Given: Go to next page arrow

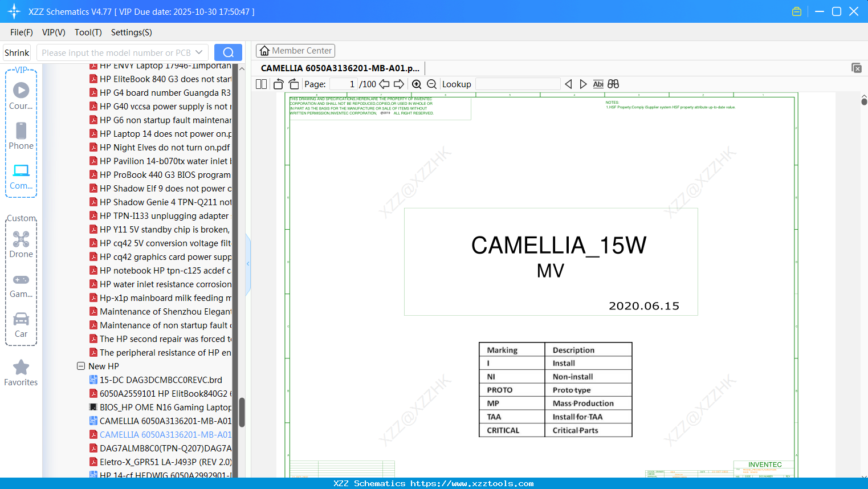Looking at the screenshot, I should [x=399, y=84].
